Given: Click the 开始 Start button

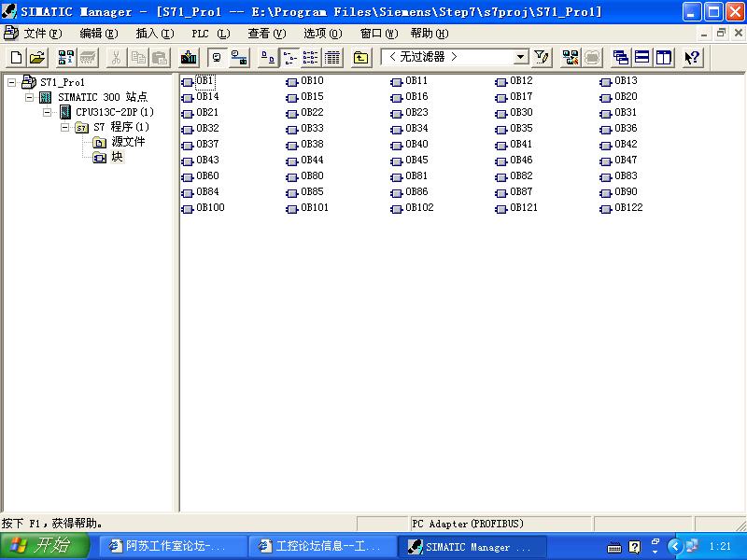Looking at the screenshot, I should pyautogui.click(x=45, y=546).
